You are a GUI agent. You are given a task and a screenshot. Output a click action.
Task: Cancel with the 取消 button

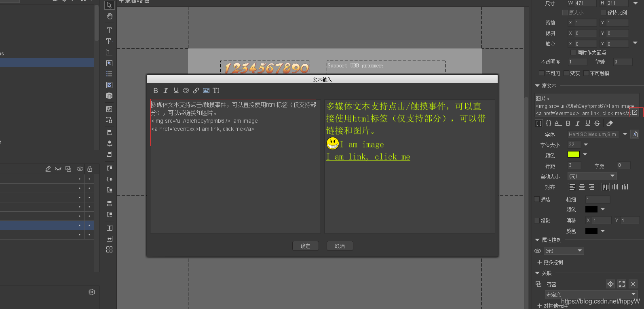[340, 246]
